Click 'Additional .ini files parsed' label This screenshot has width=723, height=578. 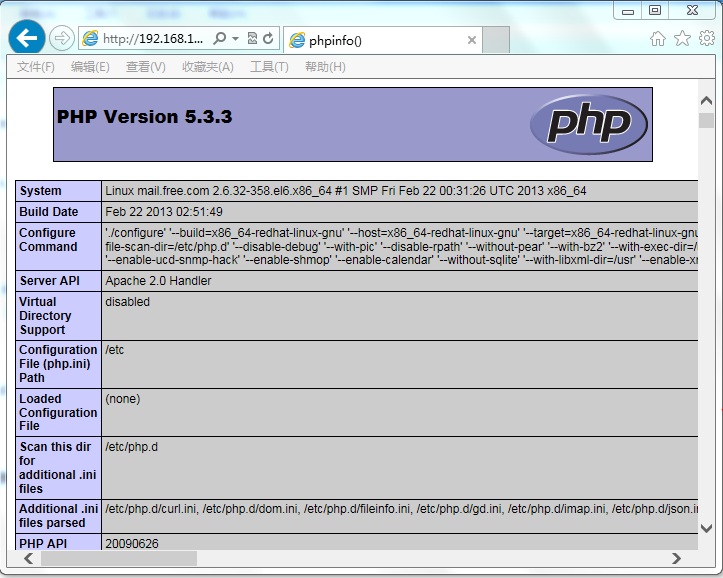click(59, 516)
